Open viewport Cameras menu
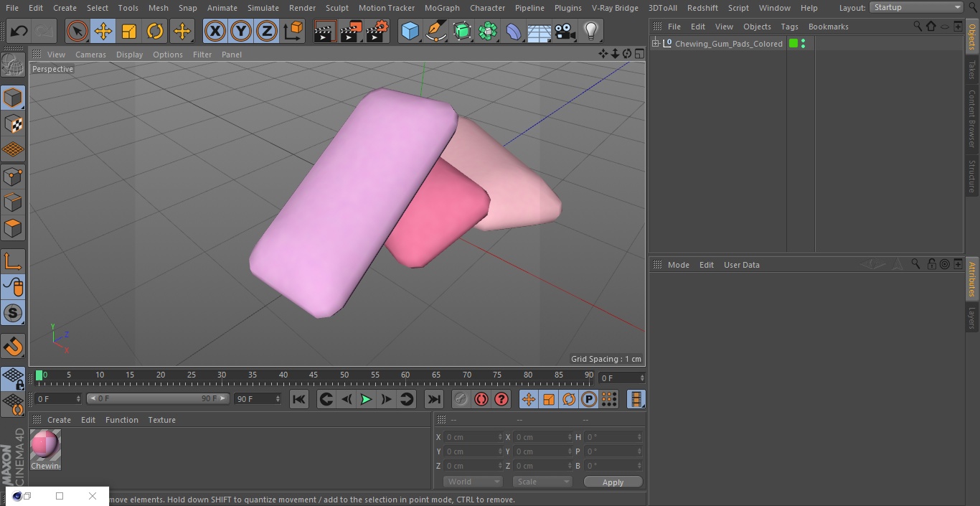 coord(90,55)
